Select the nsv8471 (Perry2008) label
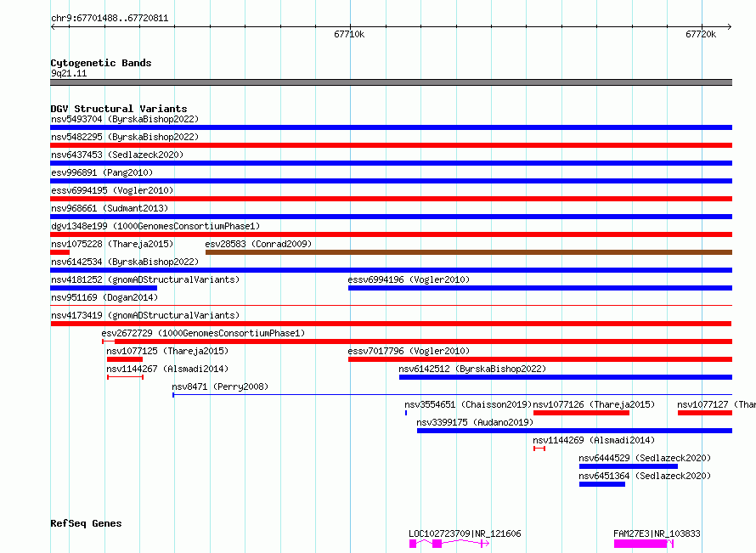Viewport: 756px width, 553px height. (x=220, y=387)
